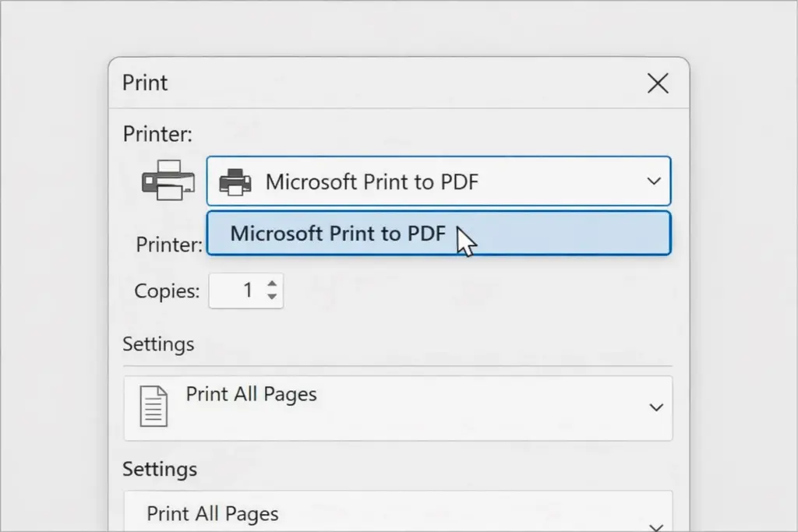Click the Copies: label
Screen dimensions: 798x532
[x=167, y=291]
